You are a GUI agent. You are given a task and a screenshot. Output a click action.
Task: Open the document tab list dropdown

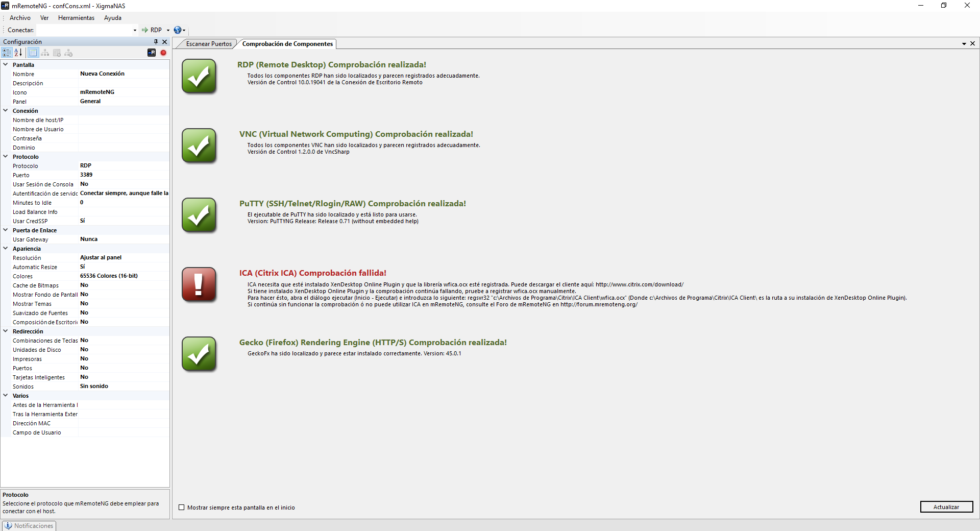point(964,44)
